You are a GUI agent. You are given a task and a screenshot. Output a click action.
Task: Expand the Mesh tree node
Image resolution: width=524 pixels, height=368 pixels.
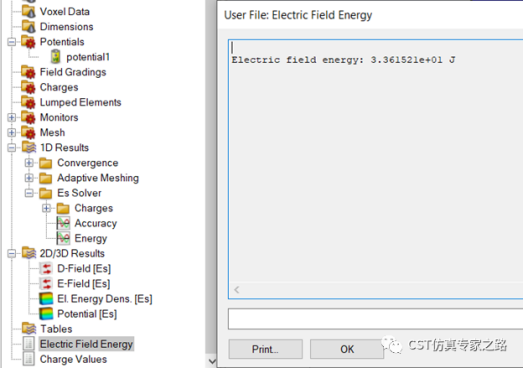coord(12,132)
